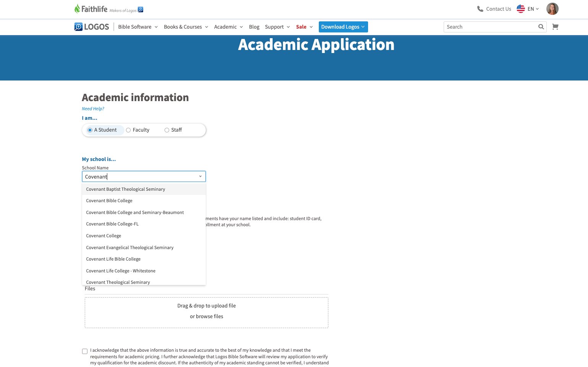This screenshot has height=367, width=588.
Task: Click the Search input field
Action: tap(490, 27)
